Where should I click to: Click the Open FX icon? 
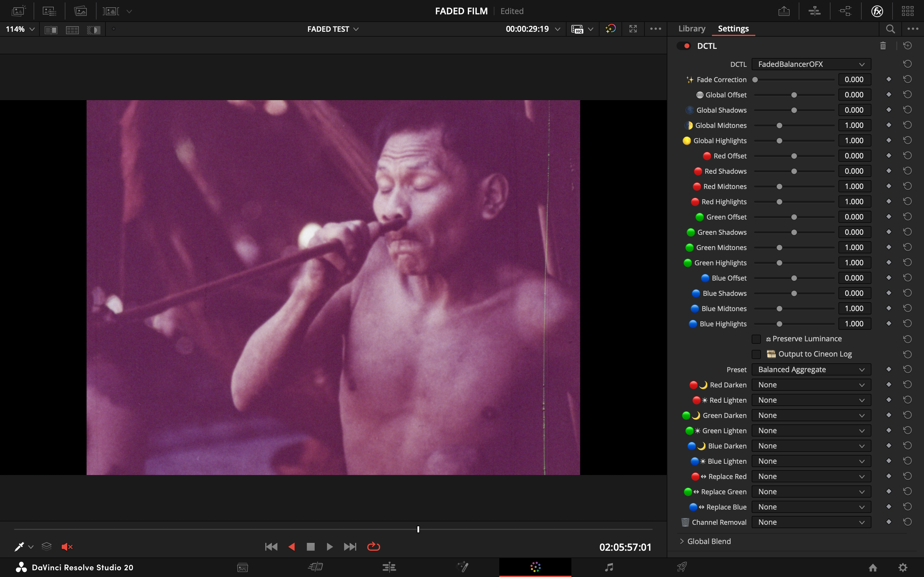877,11
